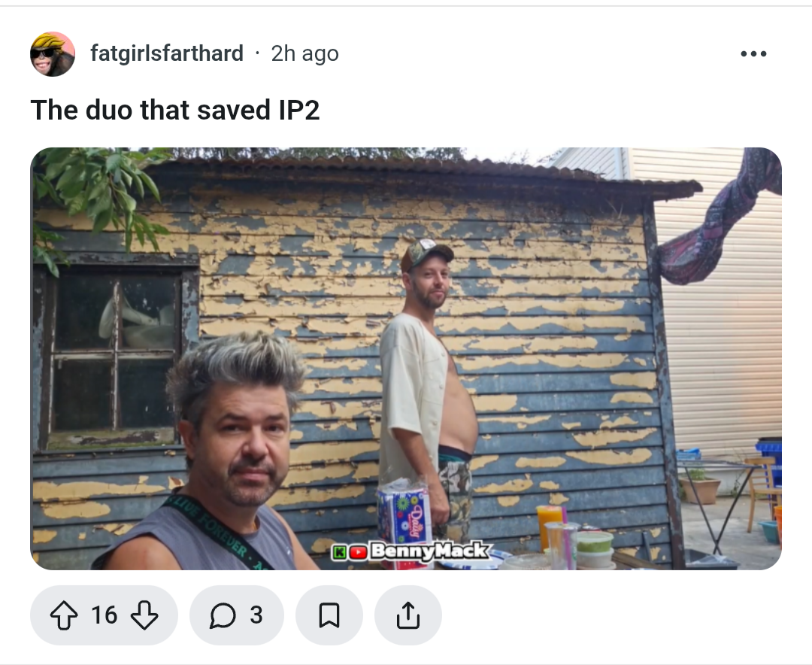Image resolution: width=812 pixels, height=665 pixels.
Task: Click the BennyMack watermark text in the image
Action: 430,551
